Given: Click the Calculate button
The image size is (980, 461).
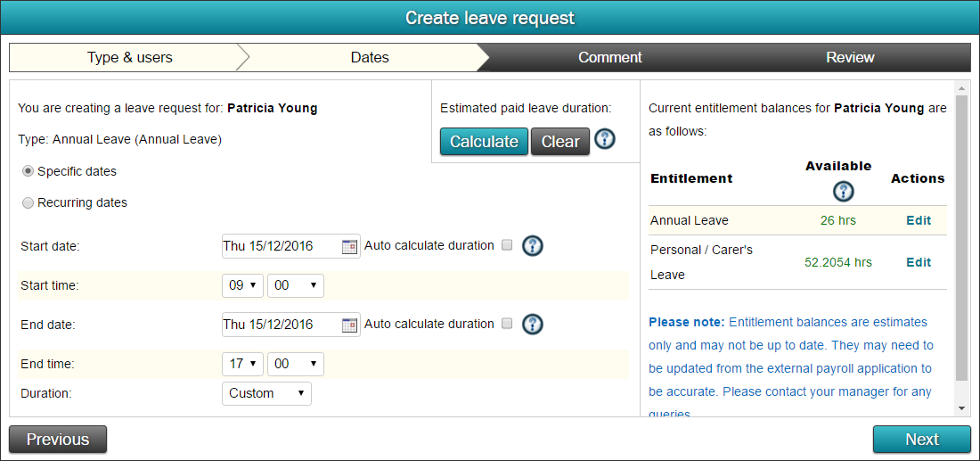Looking at the screenshot, I should pos(485,142).
